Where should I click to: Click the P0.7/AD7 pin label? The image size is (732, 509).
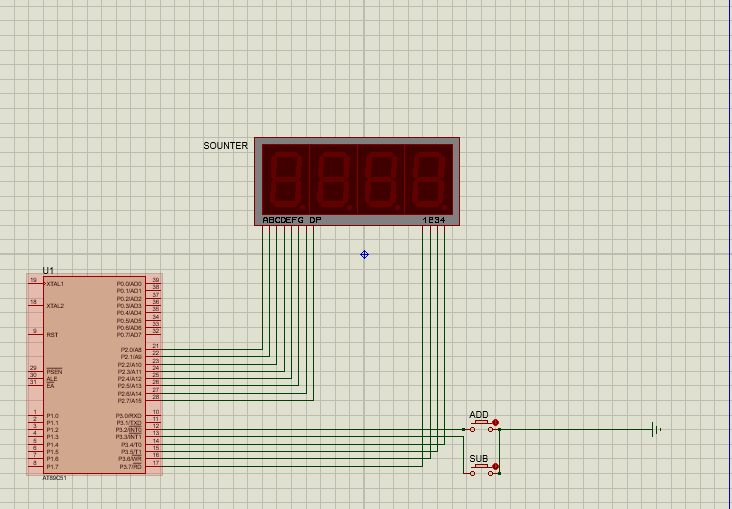point(129,335)
